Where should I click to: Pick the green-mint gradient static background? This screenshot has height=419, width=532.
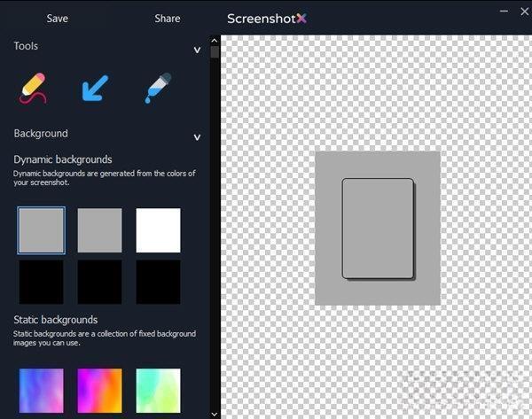pos(158,390)
